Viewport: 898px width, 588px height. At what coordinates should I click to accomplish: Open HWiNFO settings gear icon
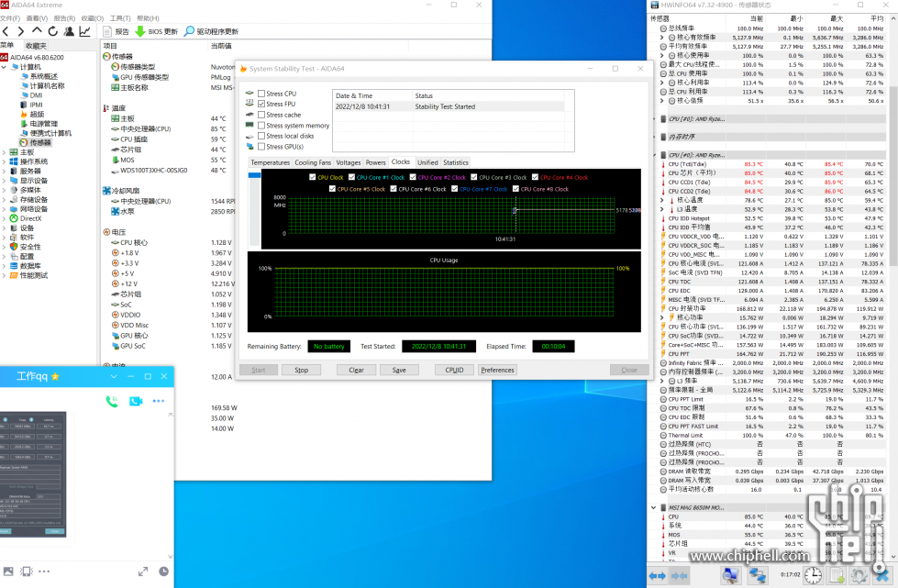pyautogui.click(x=859, y=575)
